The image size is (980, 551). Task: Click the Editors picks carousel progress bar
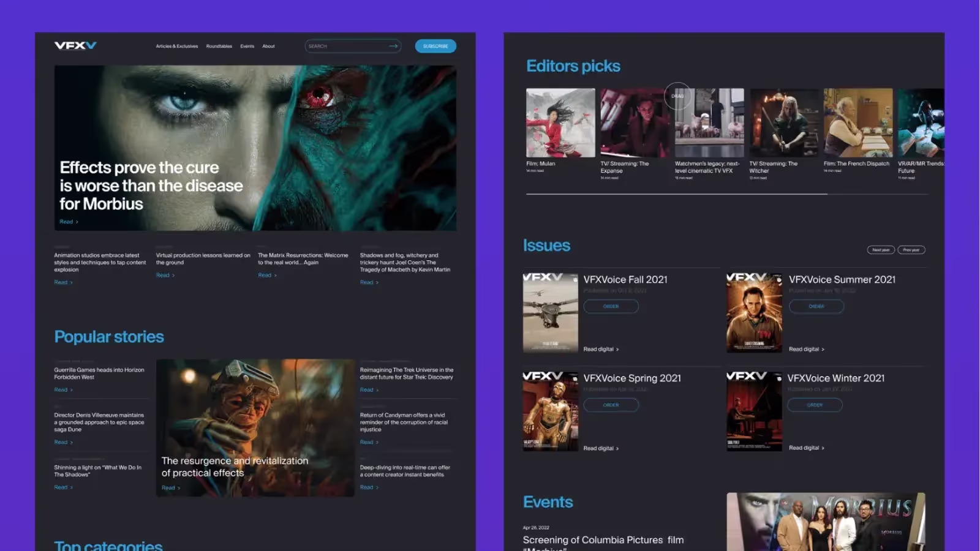pos(676,194)
